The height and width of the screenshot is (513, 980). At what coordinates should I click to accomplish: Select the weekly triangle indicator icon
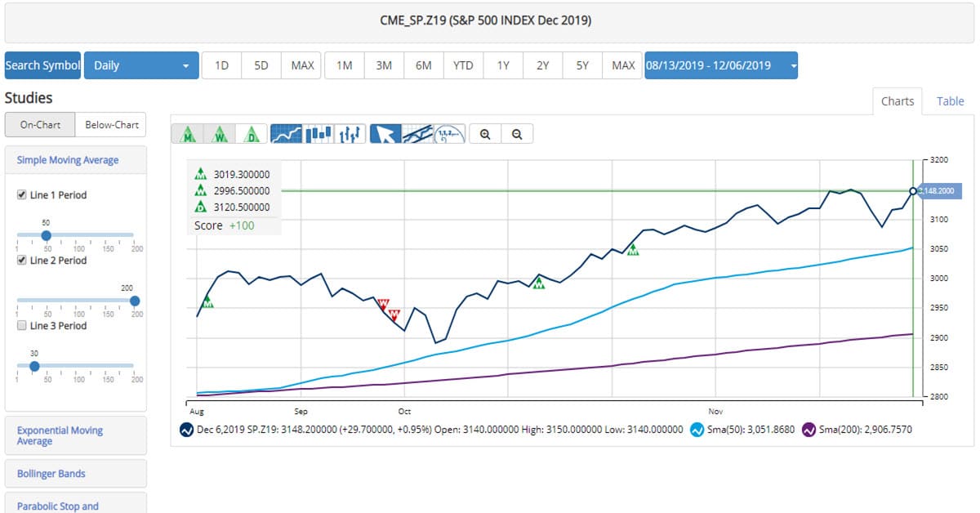click(219, 134)
